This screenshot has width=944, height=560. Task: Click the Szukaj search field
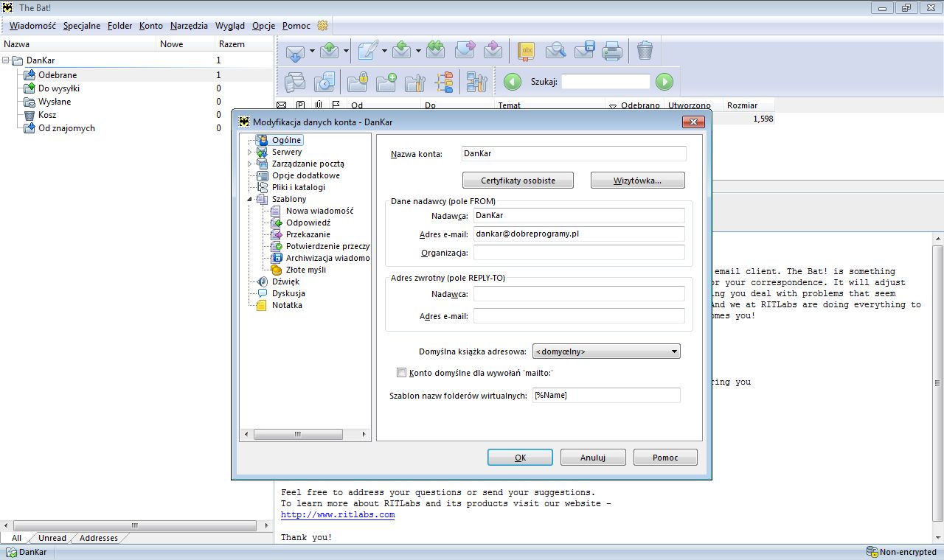tap(606, 82)
